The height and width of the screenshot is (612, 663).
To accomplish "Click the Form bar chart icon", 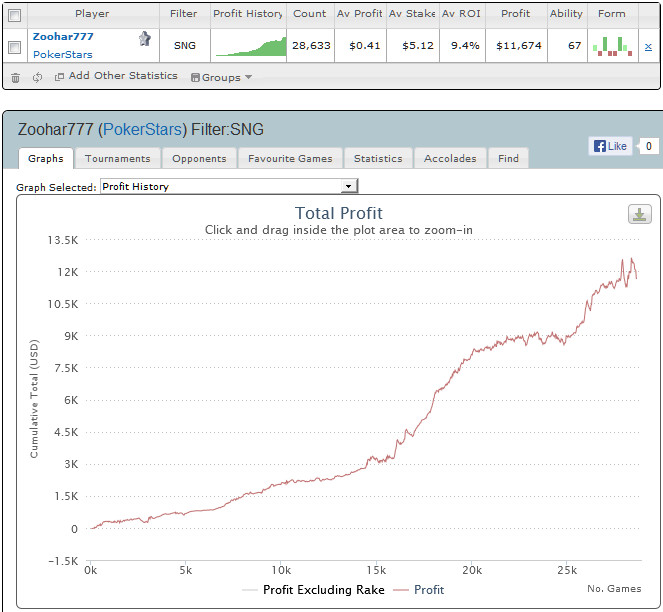I will coord(611,46).
